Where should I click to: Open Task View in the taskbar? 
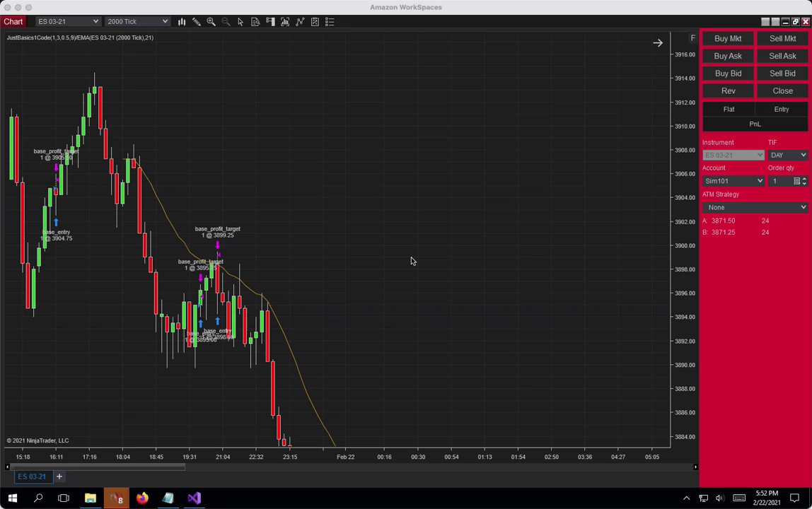coord(64,498)
